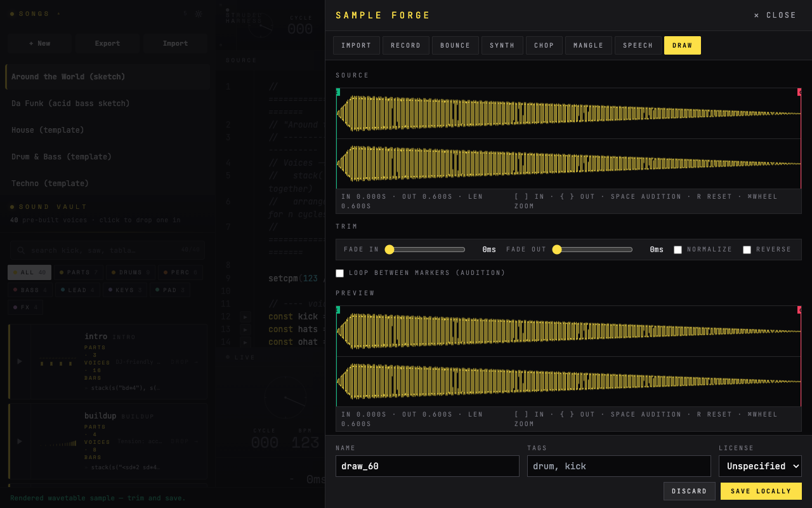Play the buildup part card preview

(20, 441)
